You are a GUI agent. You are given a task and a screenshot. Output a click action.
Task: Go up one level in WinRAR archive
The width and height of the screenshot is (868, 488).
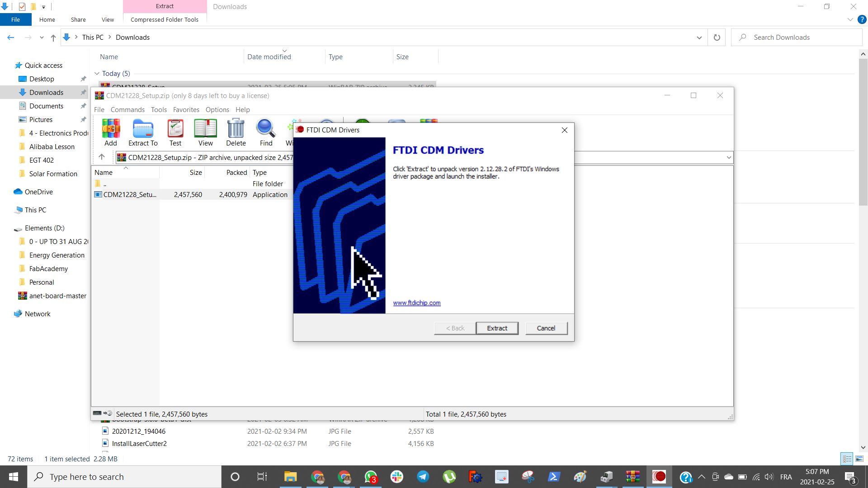tap(102, 157)
